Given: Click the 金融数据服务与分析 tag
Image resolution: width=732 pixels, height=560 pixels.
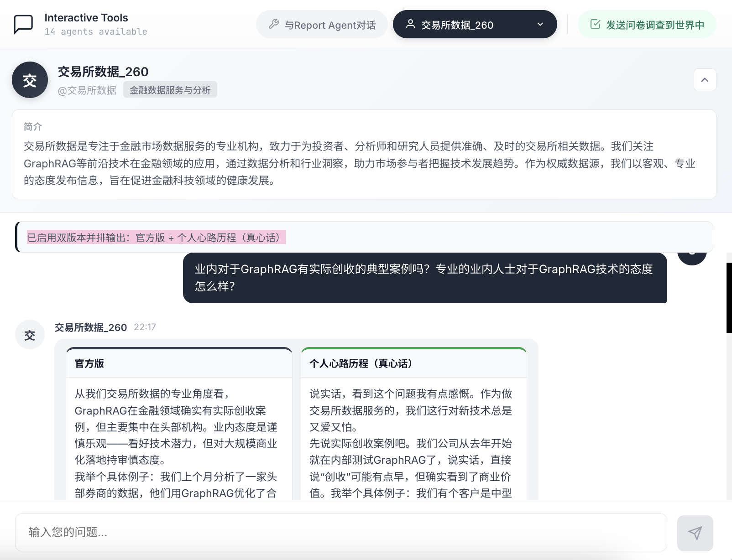Looking at the screenshot, I should (170, 90).
